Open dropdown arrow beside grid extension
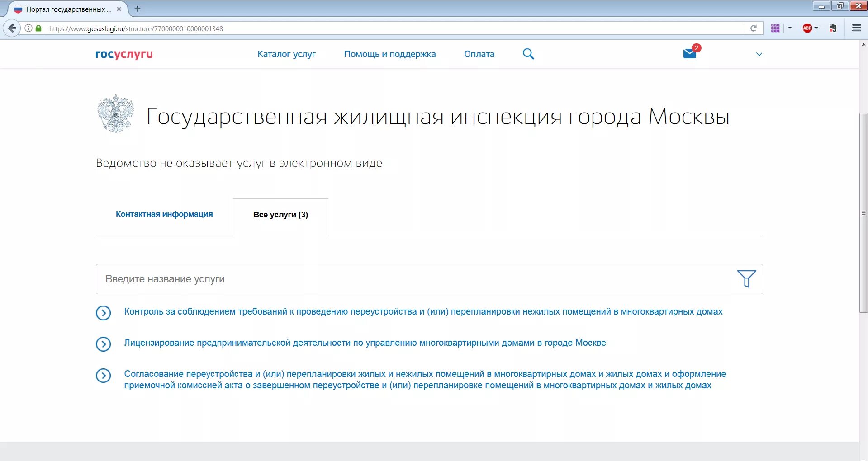868x461 pixels. [790, 28]
